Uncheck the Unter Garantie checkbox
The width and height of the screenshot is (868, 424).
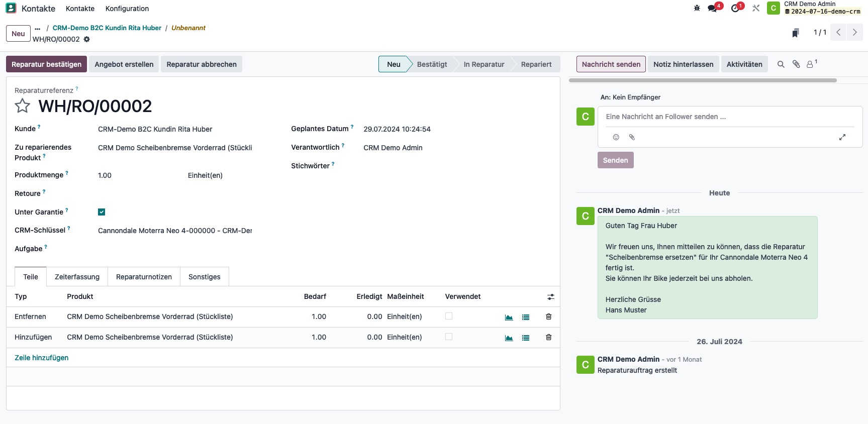coord(102,212)
